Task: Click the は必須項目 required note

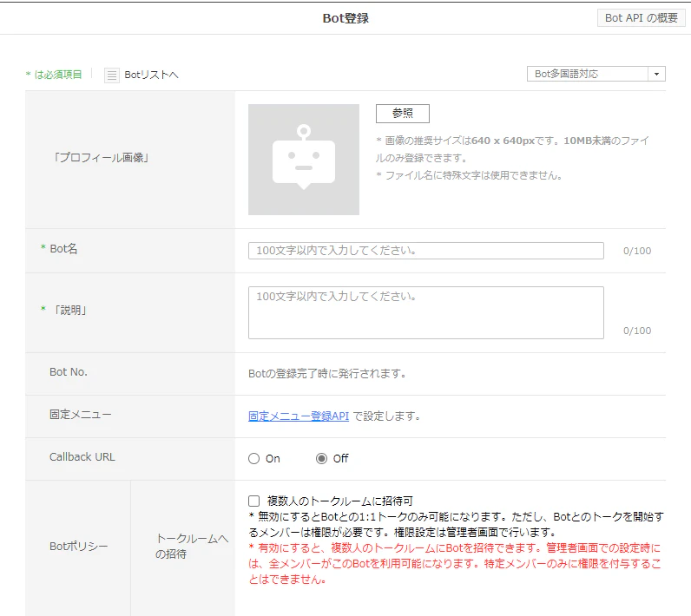Action: (x=54, y=75)
